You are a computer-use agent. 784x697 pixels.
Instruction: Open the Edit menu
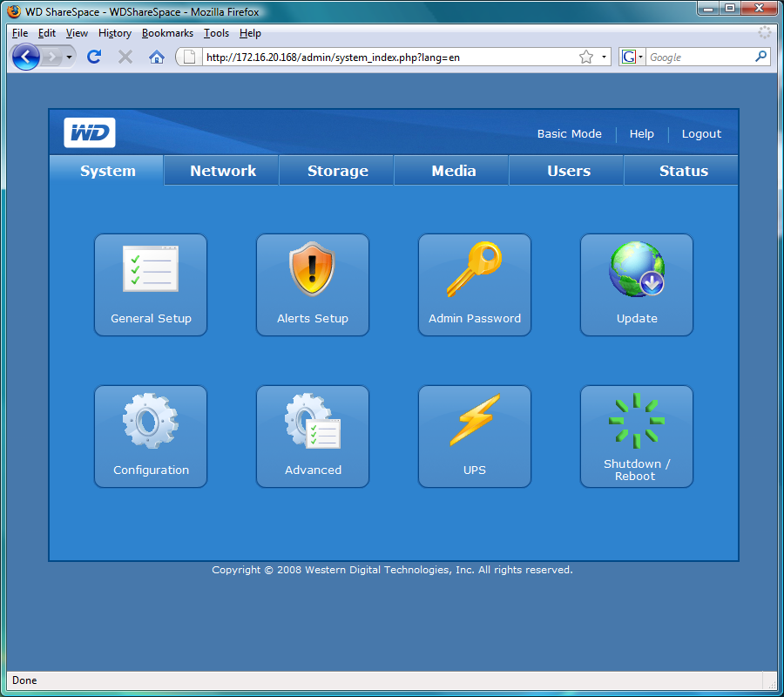click(47, 33)
